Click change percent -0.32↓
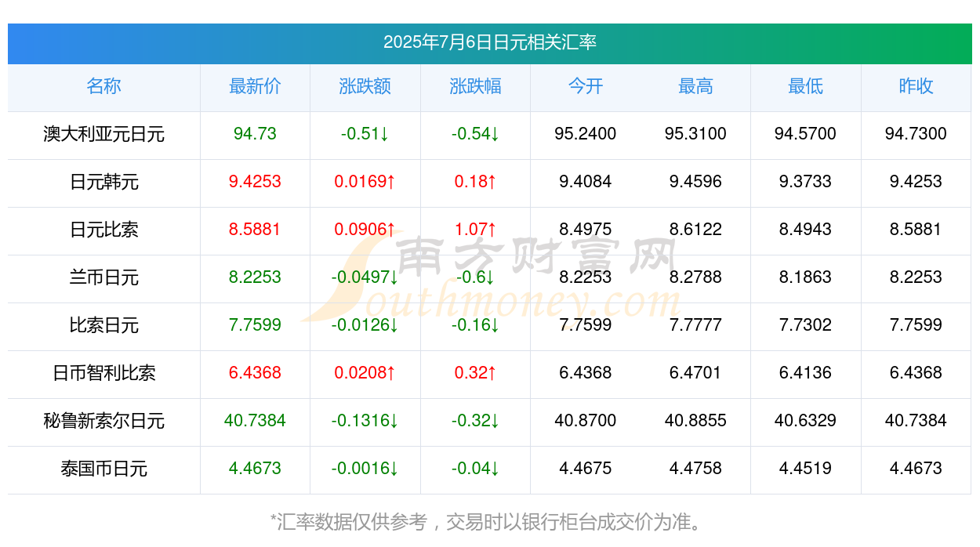The height and width of the screenshot is (547, 980). (x=475, y=421)
